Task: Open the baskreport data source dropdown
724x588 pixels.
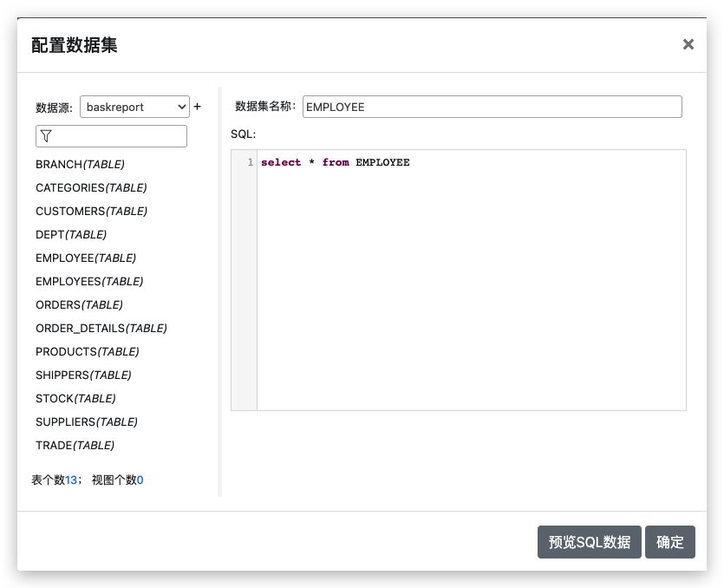Action: tap(134, 107)
